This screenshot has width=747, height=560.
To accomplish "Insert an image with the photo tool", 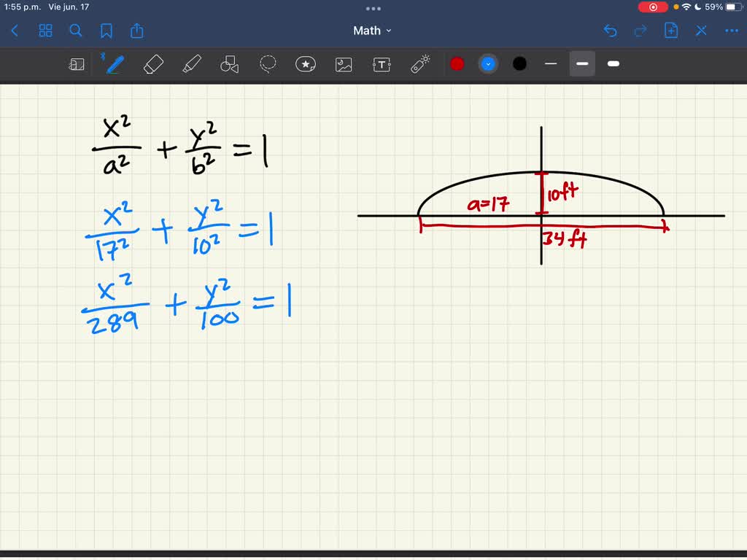I will (x=343, y=64).
